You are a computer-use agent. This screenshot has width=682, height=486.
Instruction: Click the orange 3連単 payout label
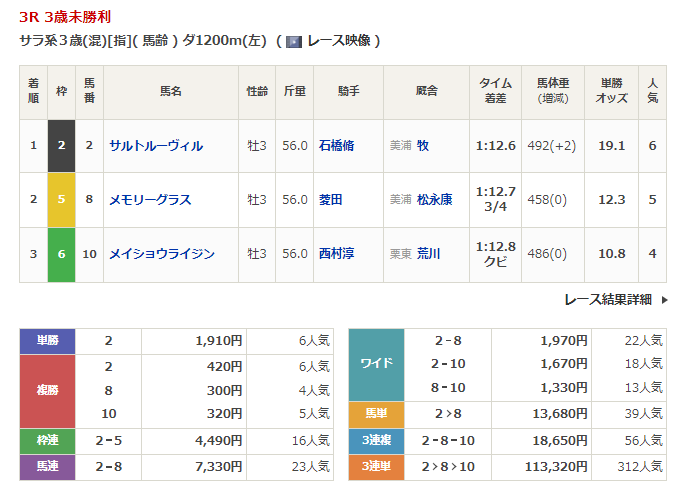376,466
